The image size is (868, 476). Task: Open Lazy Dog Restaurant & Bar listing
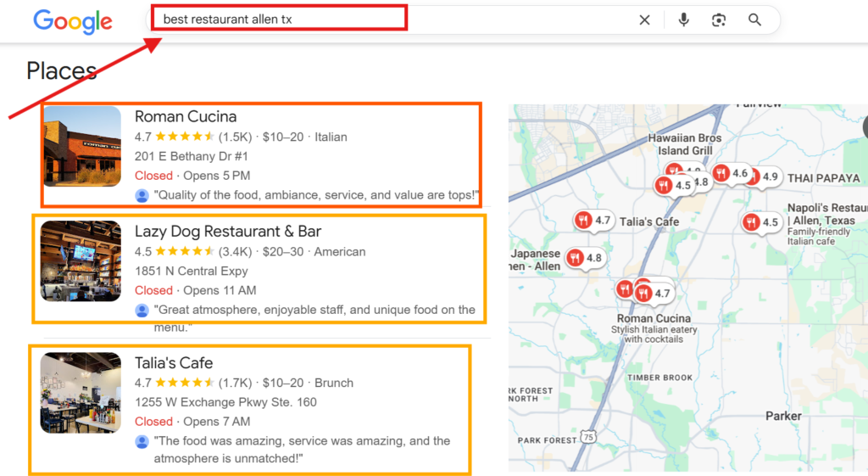click(227, 231)
